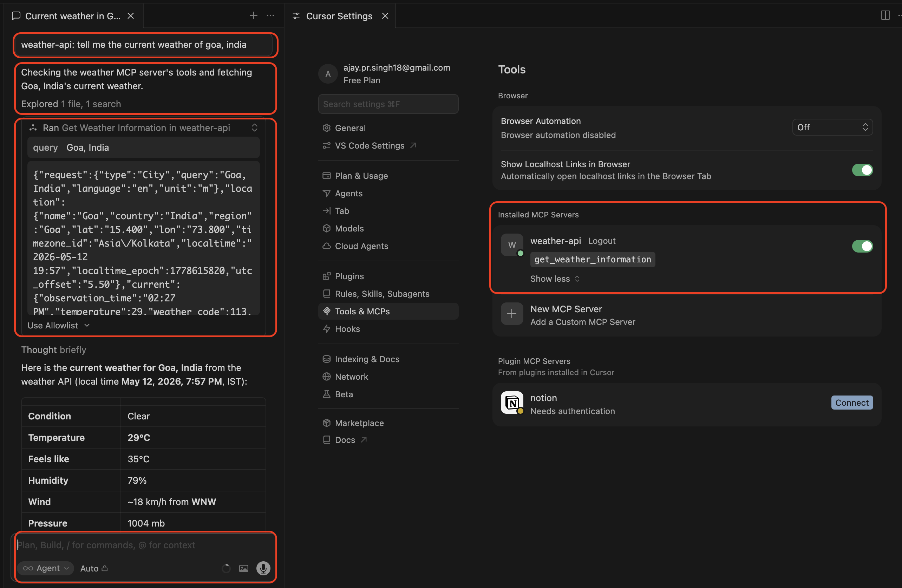Focus the Search settings field
This screenshot has height=588, width=902.
pos(388,104)
